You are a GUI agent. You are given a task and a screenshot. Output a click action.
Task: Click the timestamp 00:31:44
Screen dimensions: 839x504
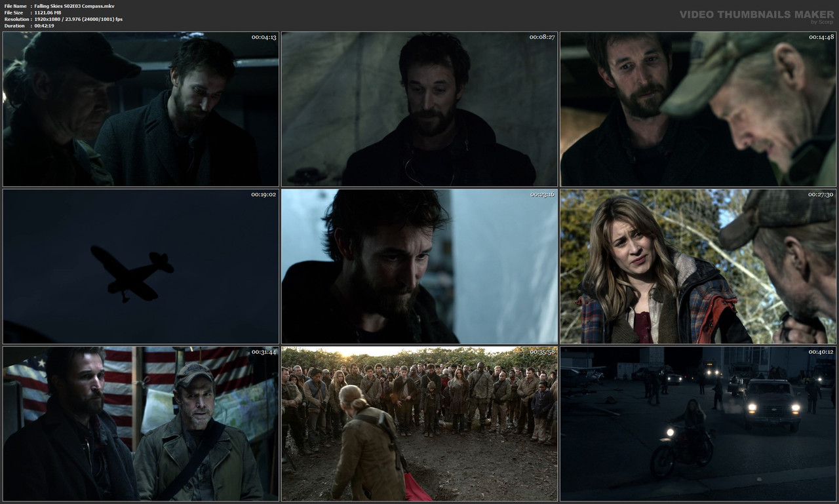pyautogui.click(x=263, y=352)
